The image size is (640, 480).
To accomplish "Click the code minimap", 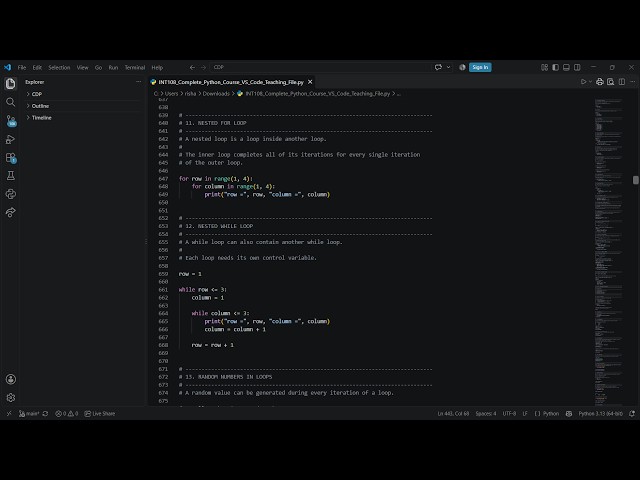I will [608, 252].
